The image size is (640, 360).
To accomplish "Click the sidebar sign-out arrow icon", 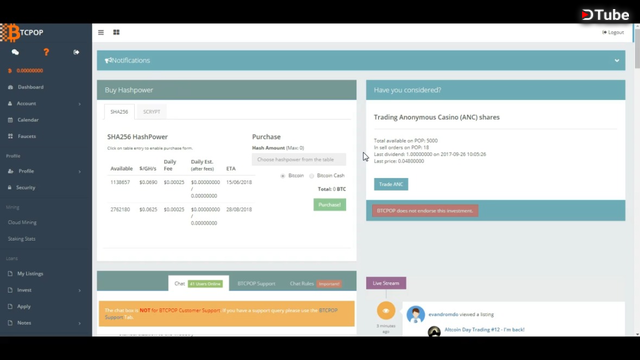I will 76,52.
